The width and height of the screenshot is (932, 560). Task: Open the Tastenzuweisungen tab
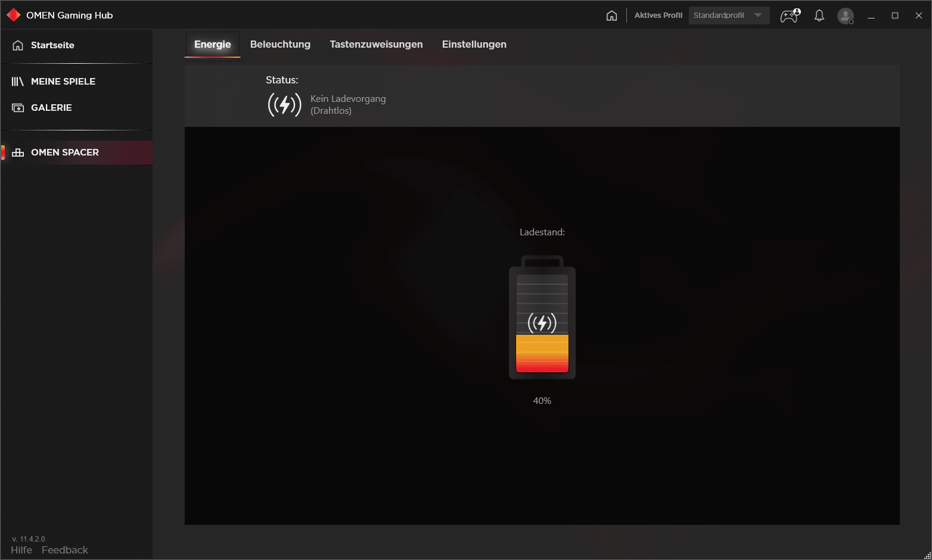click(376, 45)
